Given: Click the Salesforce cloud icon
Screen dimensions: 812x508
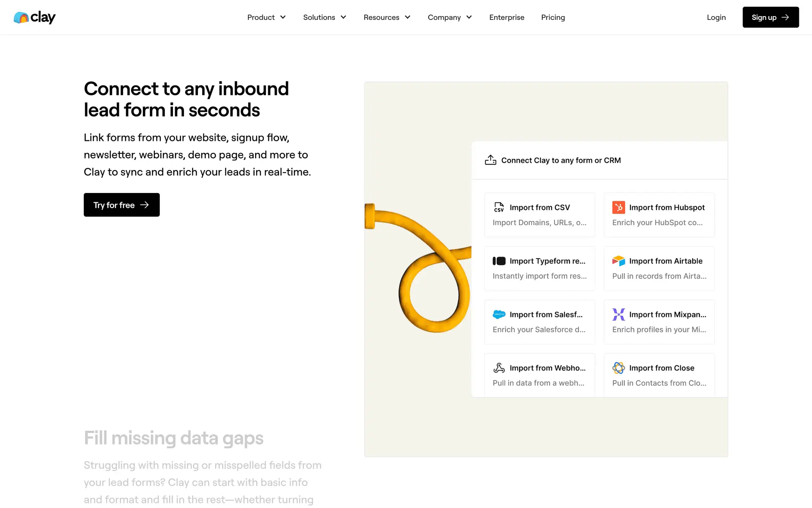Looking at the screenshot, I should (x=499, y=315).
